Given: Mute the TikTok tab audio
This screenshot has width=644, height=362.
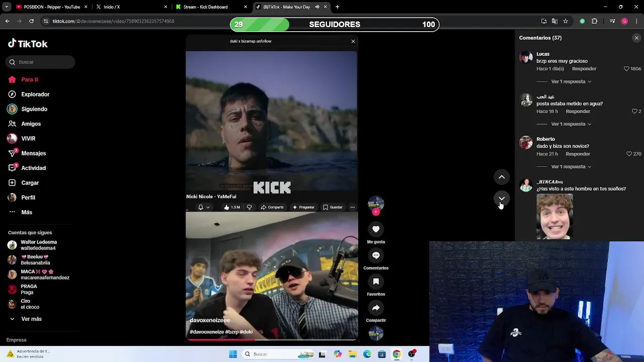Looking at the screenshot, I should click(x=317, y=7).
